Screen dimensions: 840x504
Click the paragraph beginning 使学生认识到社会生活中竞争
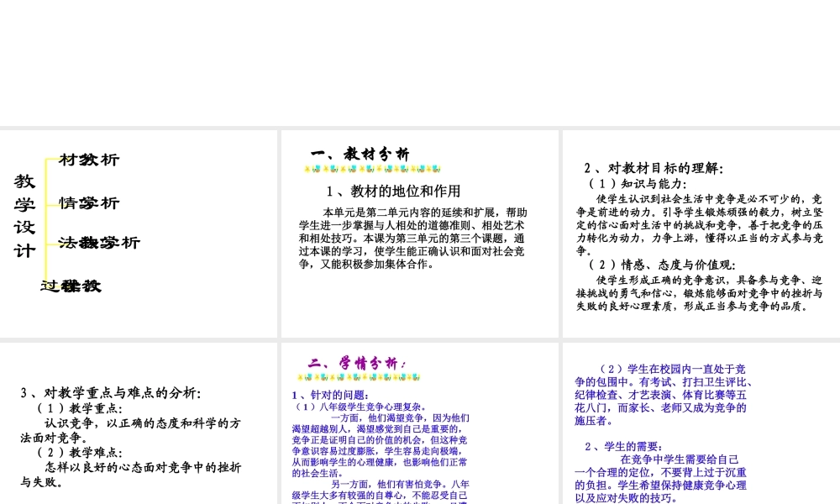tap(699, 225)
